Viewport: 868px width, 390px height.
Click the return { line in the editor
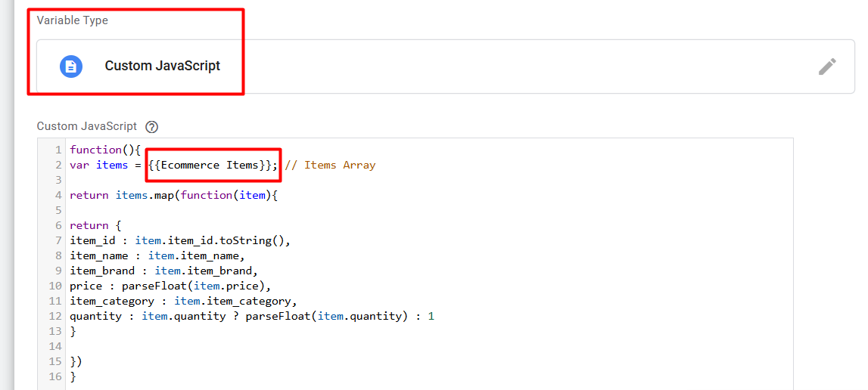point(95,225)
